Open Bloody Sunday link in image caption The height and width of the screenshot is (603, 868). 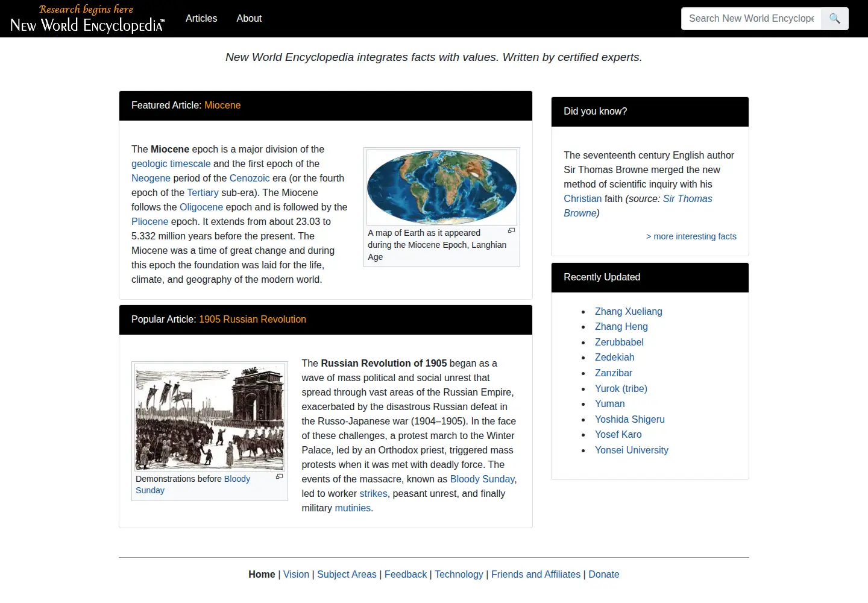point(193,485)
